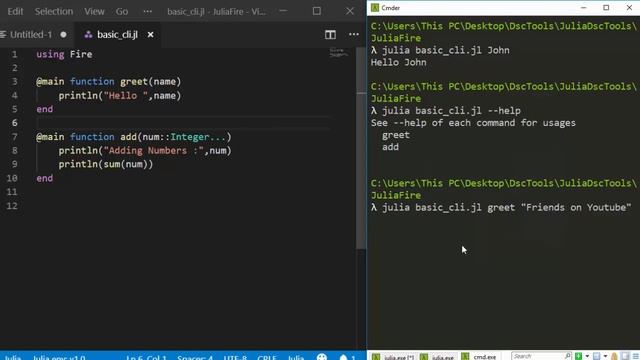Screen dimensions: 640x360
Task: Click the Julia env: v1.0 status entry
Action: pyautogui.click(x=59, y=357)
